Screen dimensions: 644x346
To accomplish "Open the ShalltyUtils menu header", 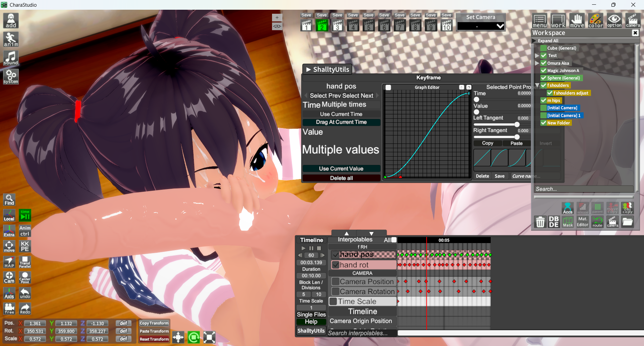I will (x=327, y=69).
